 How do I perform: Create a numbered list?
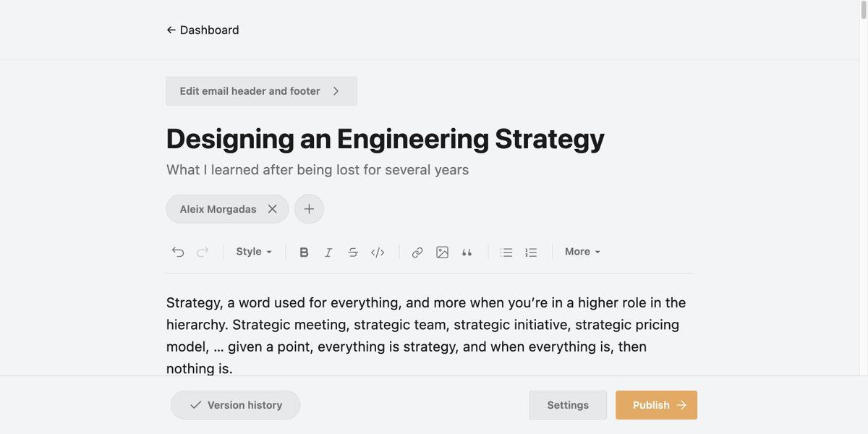[x=531, y=252]
